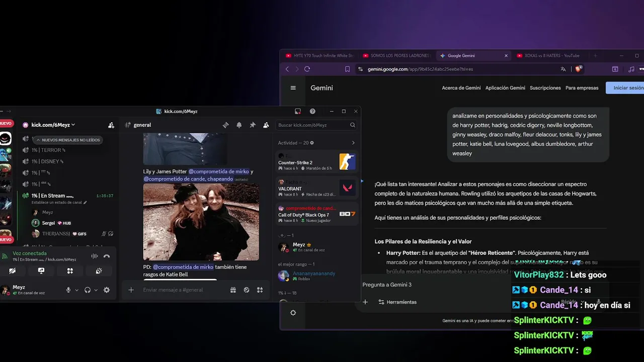Open the soundboard in voice panel
The image size is (644, 362).
[x=99, y=270]
